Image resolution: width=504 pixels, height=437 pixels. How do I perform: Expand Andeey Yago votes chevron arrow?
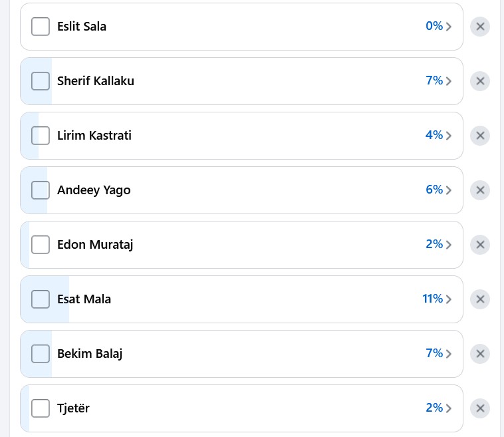449,190
